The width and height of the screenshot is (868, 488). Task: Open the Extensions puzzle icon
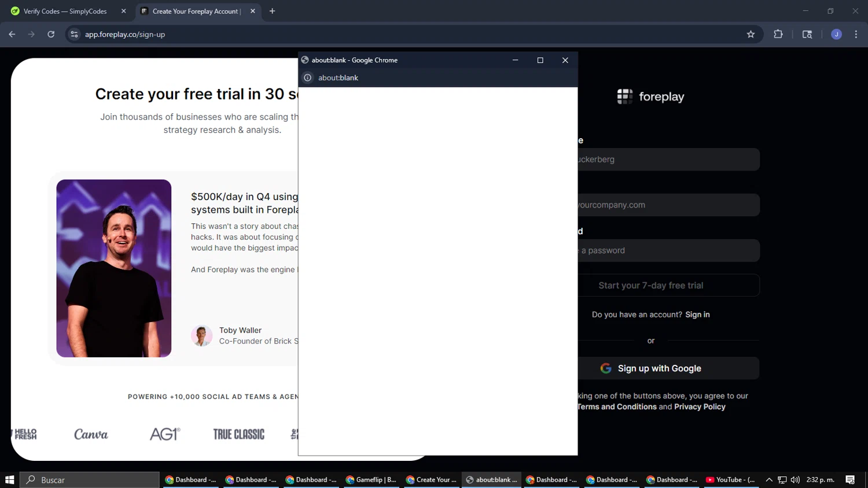[778, 35]
